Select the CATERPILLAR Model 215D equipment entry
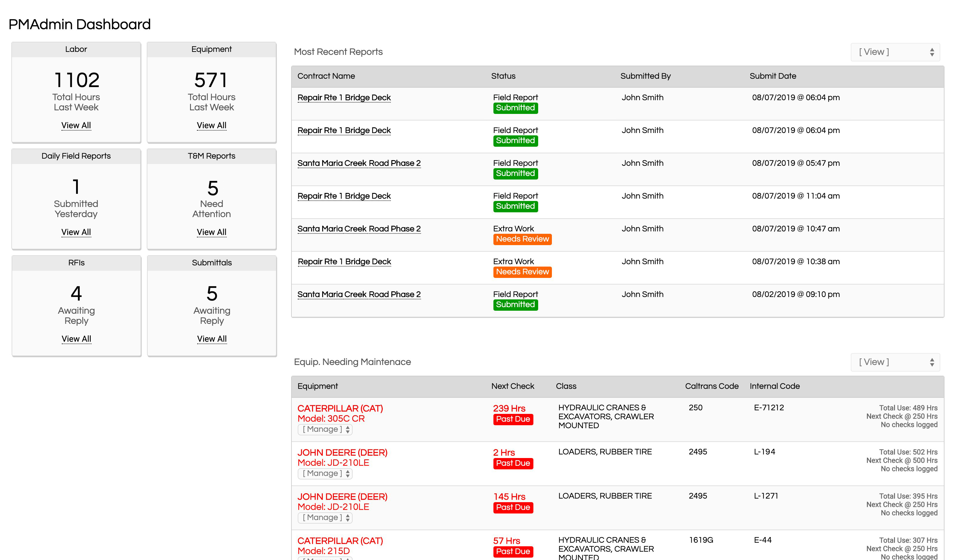Screen dimensions: 957x560 coord(340,541)
